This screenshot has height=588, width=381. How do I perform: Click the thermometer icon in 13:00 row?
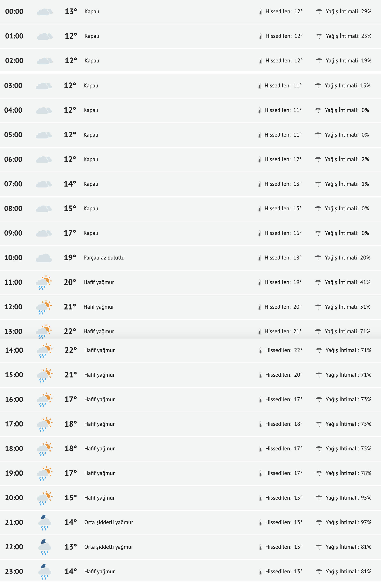260,331
